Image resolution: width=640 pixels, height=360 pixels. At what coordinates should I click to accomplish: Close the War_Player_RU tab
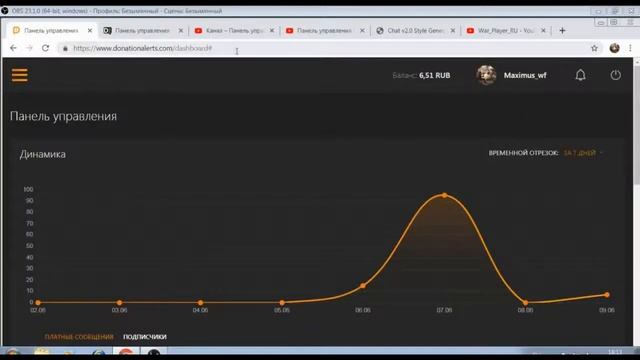click(x=543, y=31)
